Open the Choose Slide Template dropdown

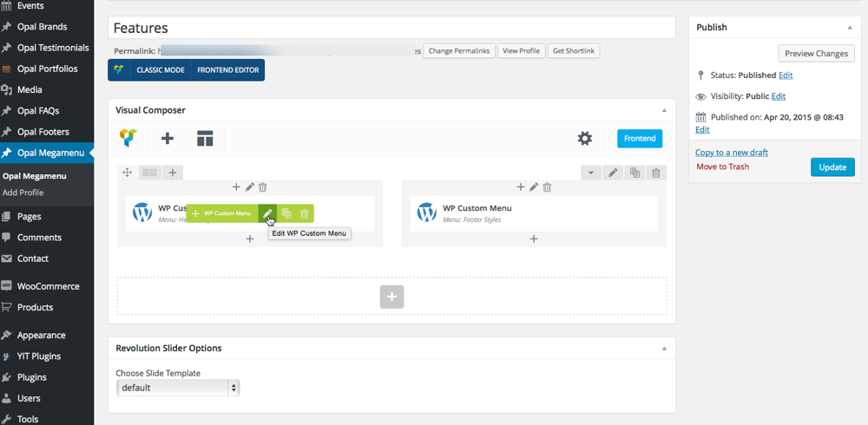click(x=178, y=388)
